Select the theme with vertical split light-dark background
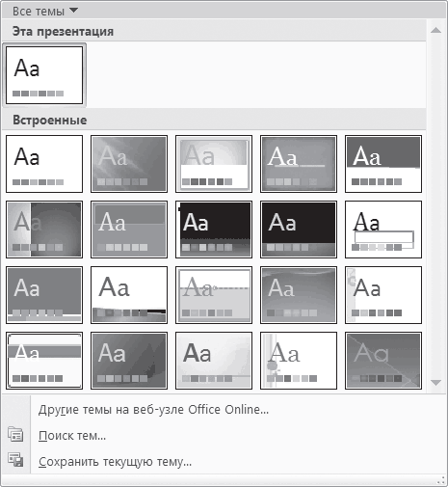 44,230
